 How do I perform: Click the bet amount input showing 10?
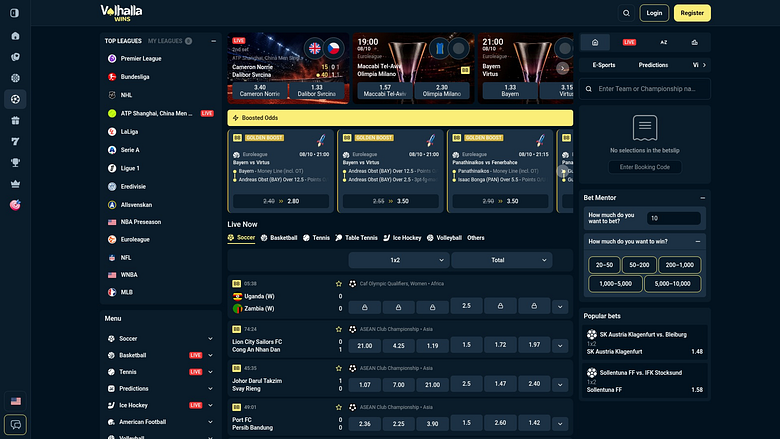click(x=674, y=218)
